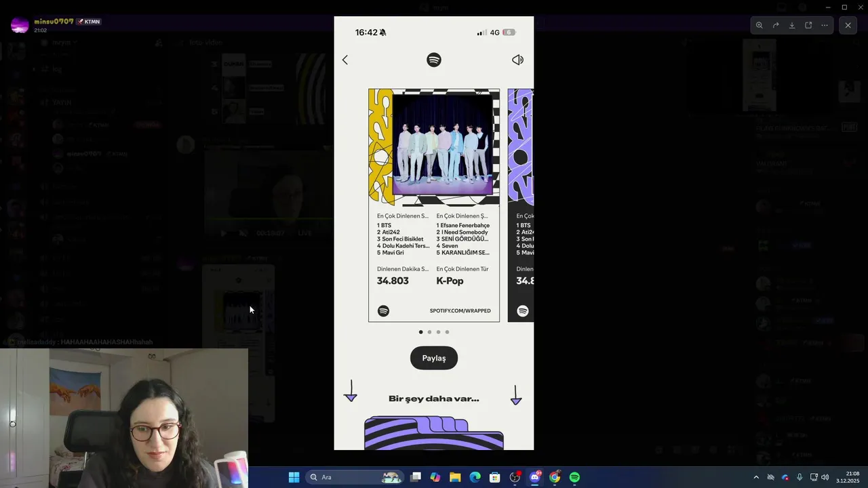Click the minsu0707 username label

(54, 22)
